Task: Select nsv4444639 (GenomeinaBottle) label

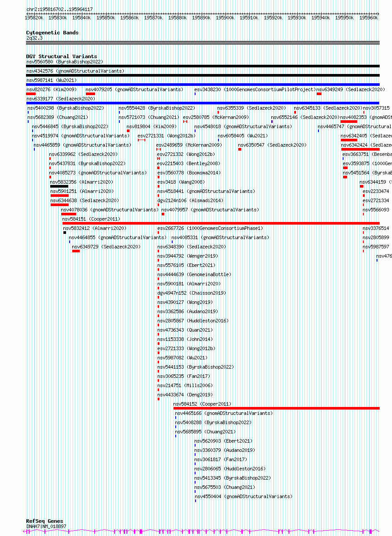Action: tap(194, 274)
